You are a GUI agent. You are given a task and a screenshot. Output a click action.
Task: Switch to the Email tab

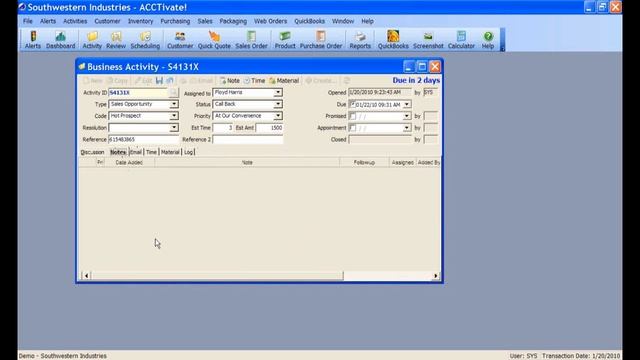pyautogui.click(x=135, y=152)
